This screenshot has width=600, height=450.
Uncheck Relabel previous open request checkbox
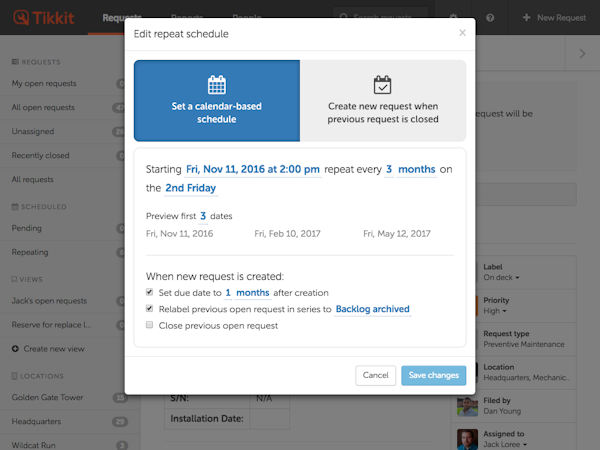(x=149, y=309)
